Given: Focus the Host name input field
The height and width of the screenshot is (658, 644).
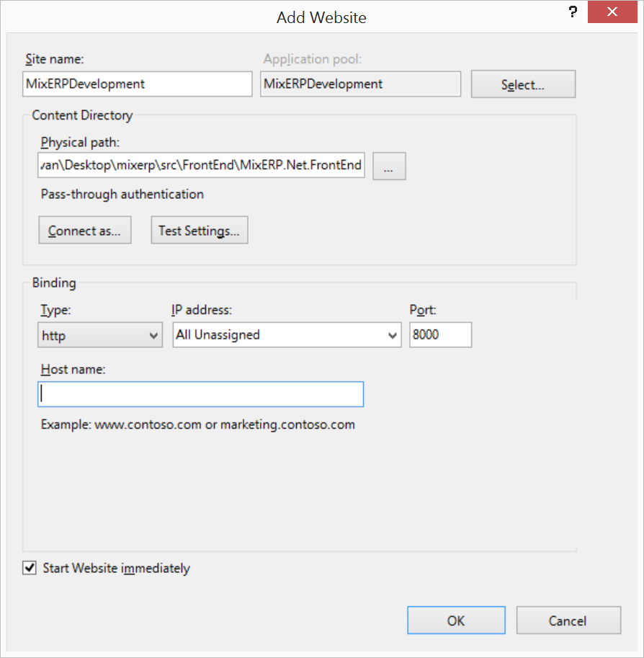Looking at the screenshot, I should [200, 394].
